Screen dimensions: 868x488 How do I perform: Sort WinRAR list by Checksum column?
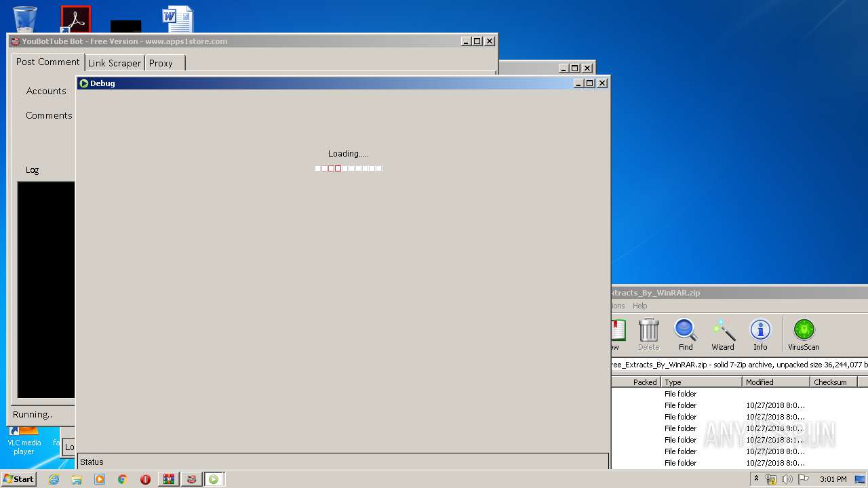tap(833, 382)
